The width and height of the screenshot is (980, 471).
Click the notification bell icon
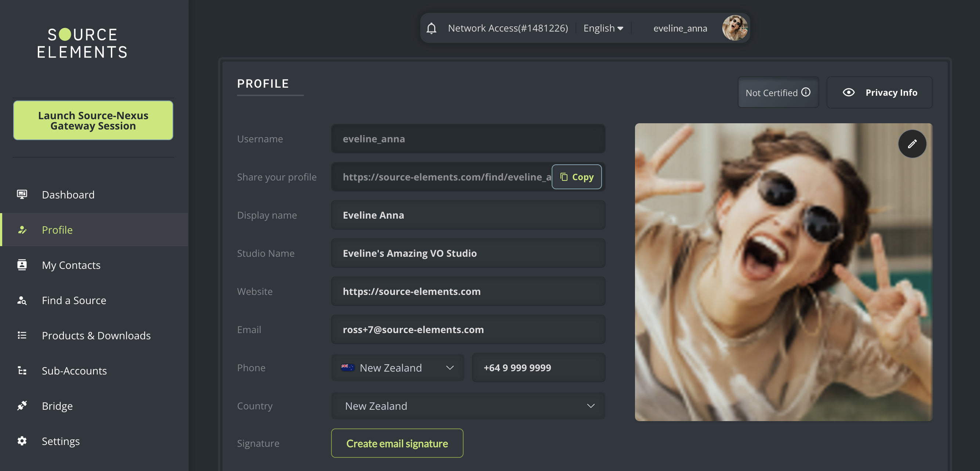click(431, 28)
